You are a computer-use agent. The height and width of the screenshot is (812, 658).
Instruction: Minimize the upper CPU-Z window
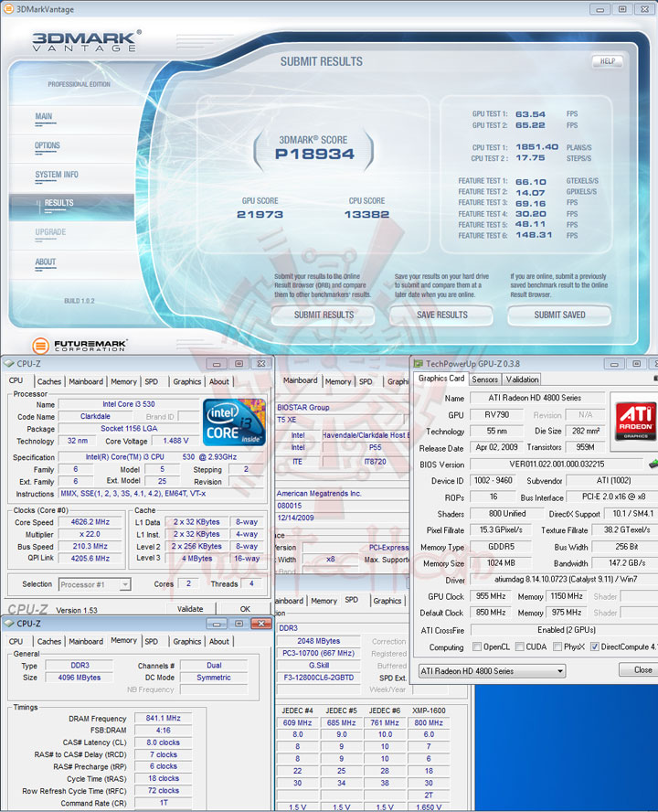pyautogui.click(x=217, y=364)
